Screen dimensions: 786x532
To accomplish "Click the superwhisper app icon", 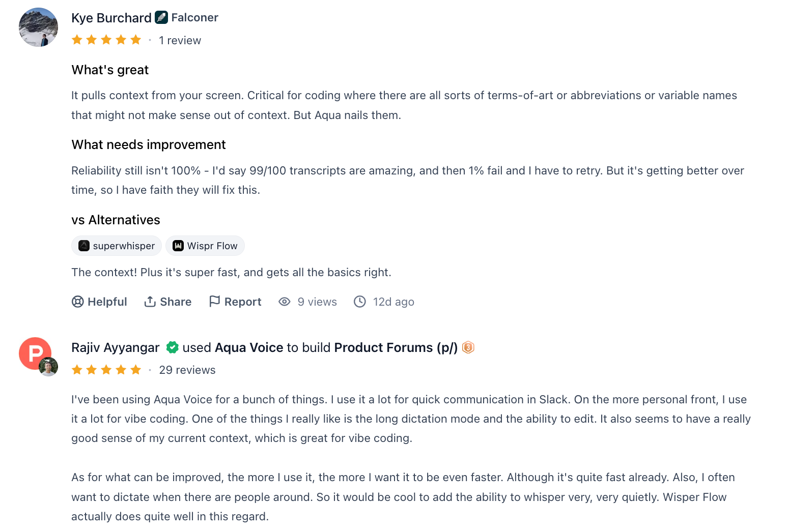I will click(x=83, y=246).
